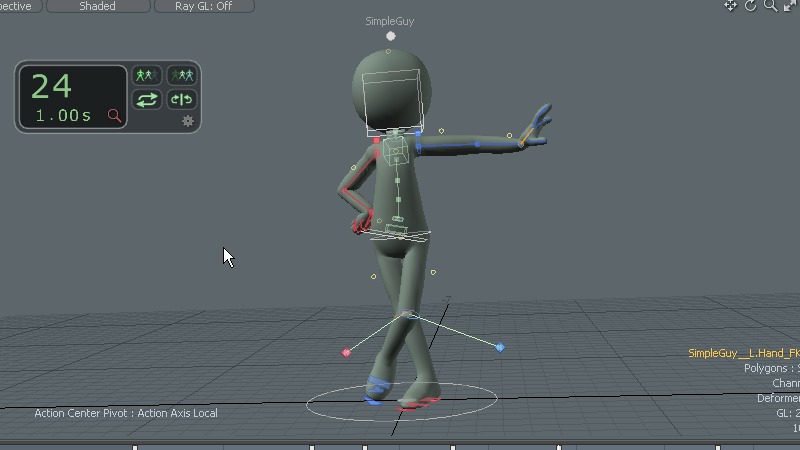The height and width of the screenshot is (450, 800).
Task: Click the Action Center Pivot status text
Action: (126, 413)
